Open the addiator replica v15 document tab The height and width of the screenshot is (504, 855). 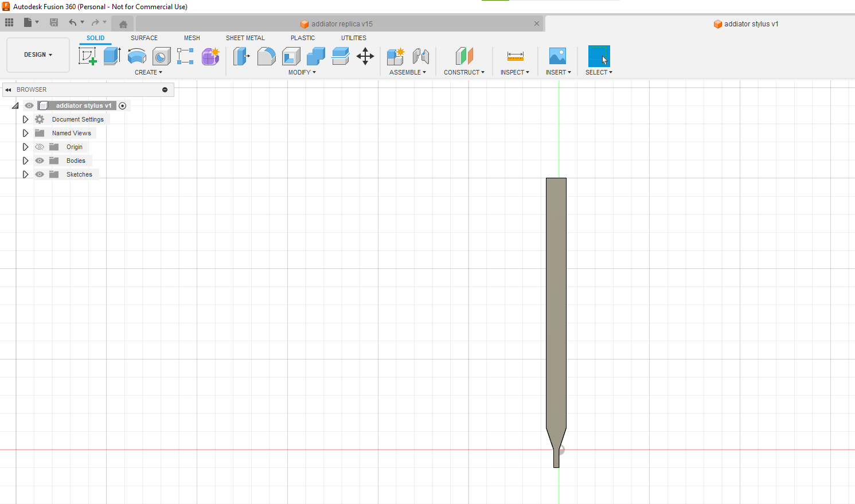tap(335, 24)
